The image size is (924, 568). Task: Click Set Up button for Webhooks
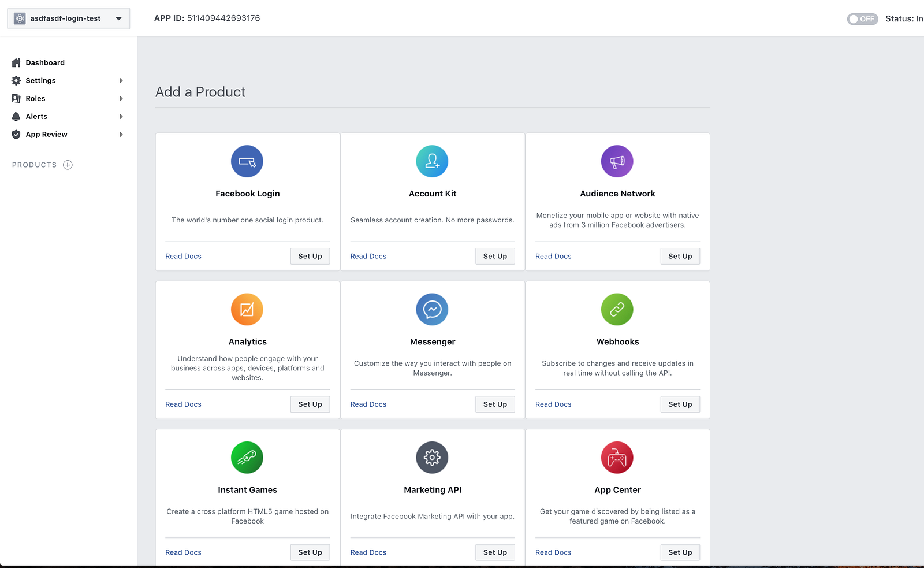(680, 404)
